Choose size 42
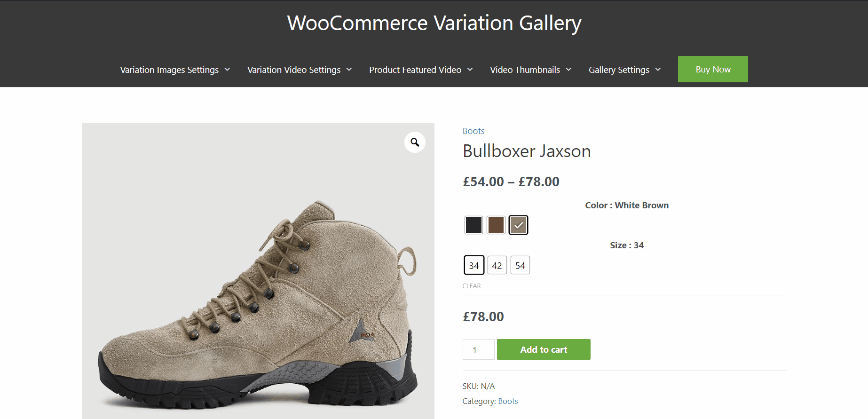The image size is (868, 419). 497,265
